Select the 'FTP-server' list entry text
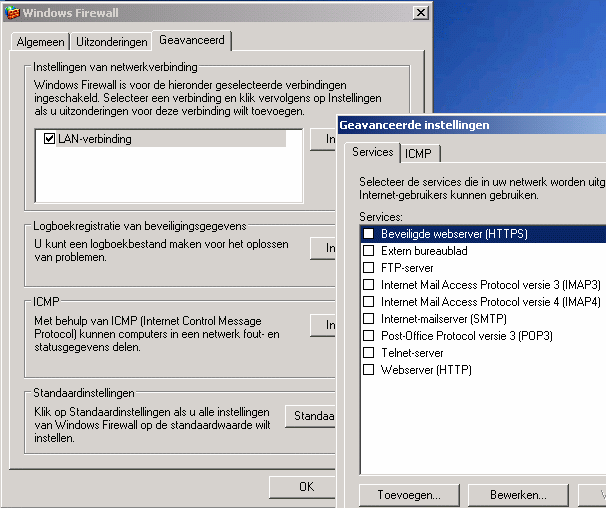606x508 pixels. point(407,268)
